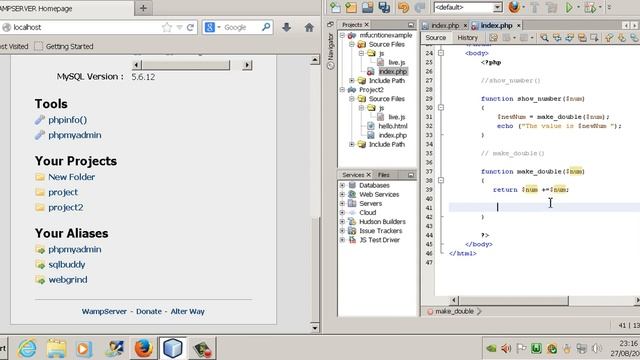The width and height of the screenshot is (640, 360).
Task: Open the Google search engine dropdown
Action: pyautogui.click(x=219, y=27)
